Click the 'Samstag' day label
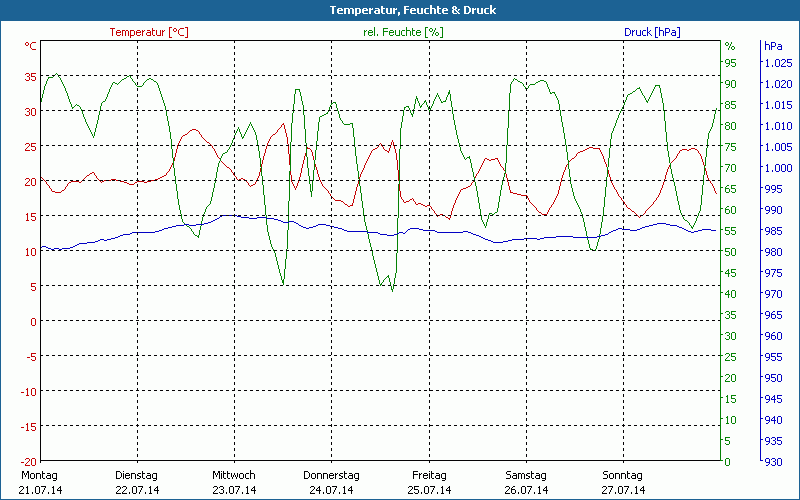 point(526,476)
